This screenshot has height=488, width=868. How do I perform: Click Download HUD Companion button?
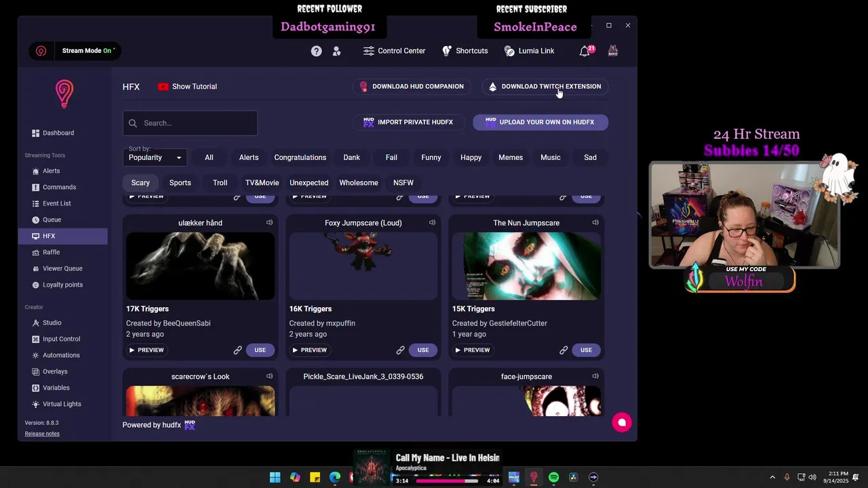coord(412,87)
